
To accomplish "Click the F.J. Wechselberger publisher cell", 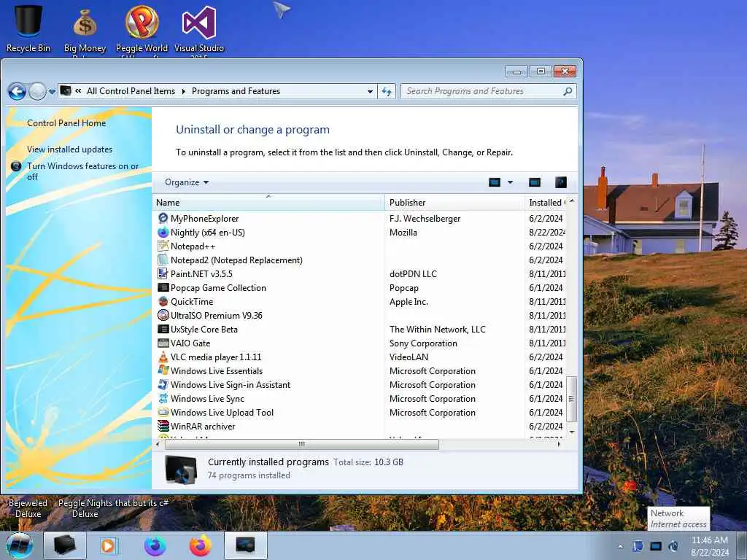I will pos(425,218).
